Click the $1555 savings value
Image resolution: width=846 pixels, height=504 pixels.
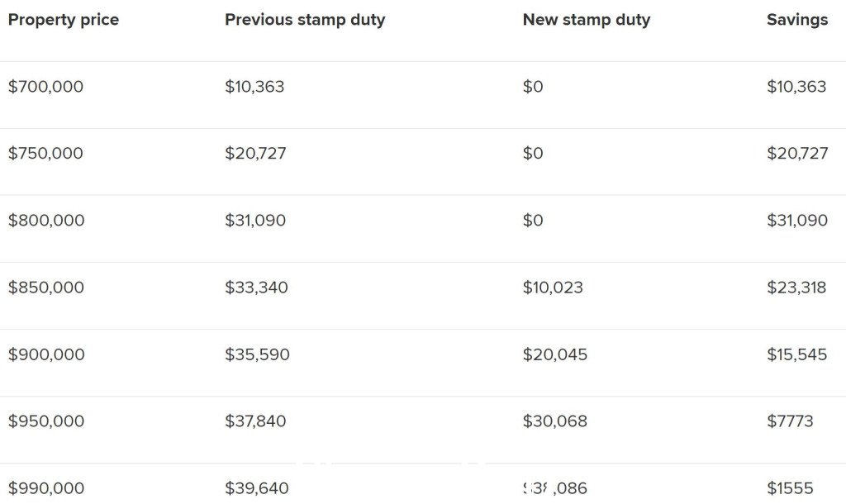[790, 488]
